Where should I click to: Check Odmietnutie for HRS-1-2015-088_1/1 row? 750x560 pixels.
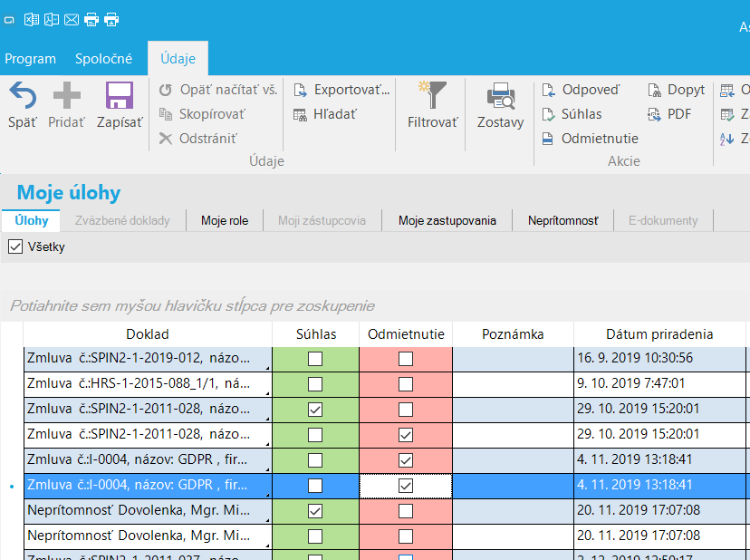406,384
